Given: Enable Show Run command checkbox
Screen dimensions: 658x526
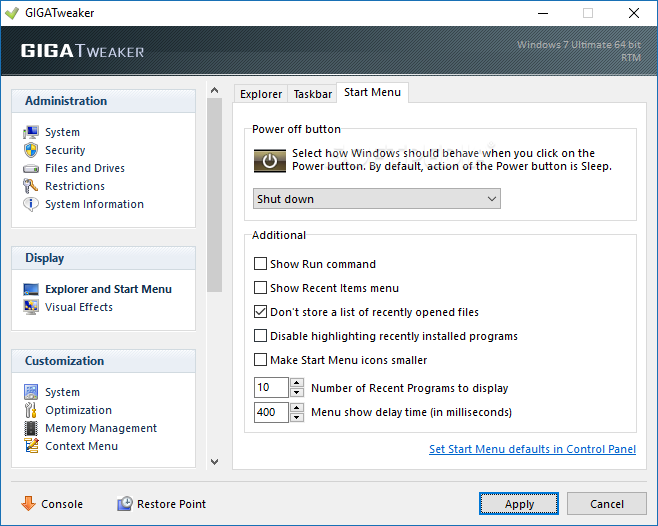Looking at the screenshot, I should (260, 264).
